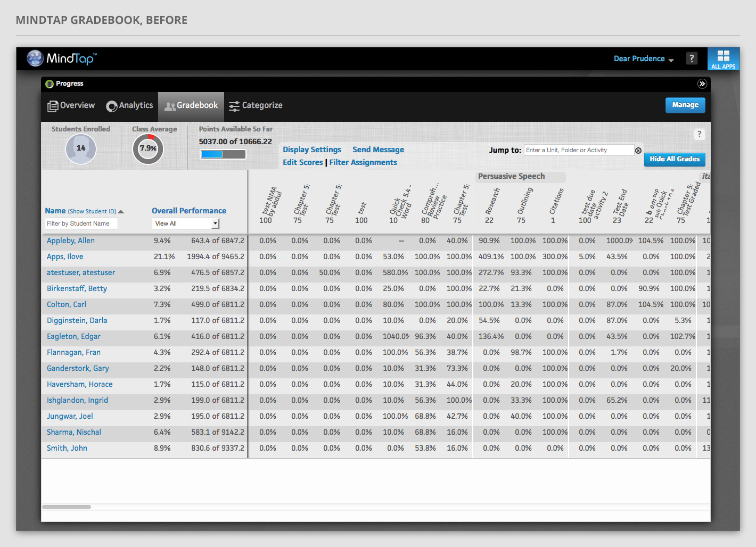Open the Dear Prudence user dropdown
The height and width of the screenshot is (547, 756).
pyautogui.click(x=643, y=59)
